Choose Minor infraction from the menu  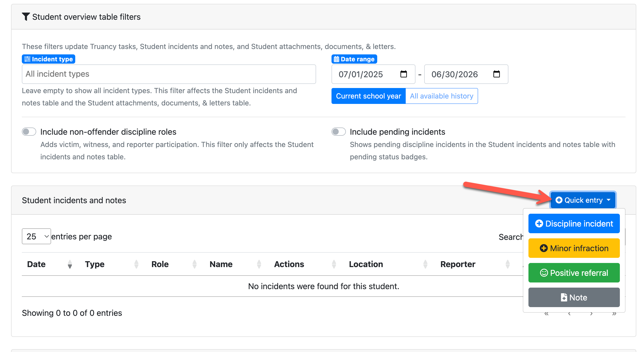click(574, 248)
